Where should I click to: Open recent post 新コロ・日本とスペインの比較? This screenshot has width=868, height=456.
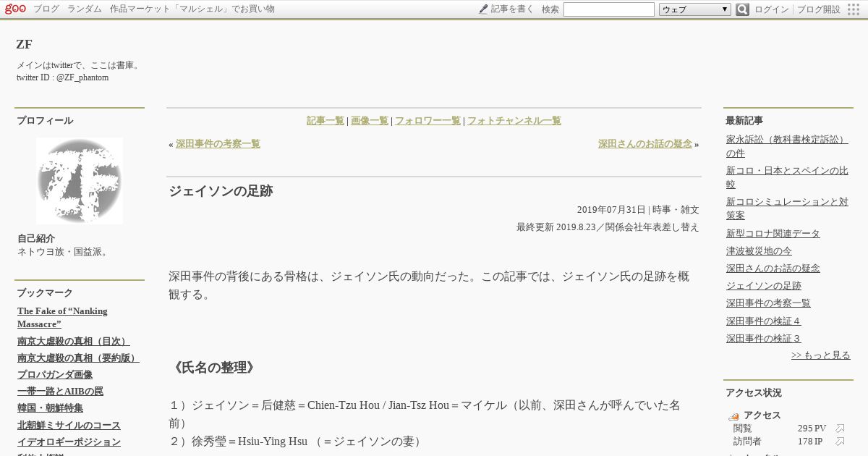coord(787,177)
